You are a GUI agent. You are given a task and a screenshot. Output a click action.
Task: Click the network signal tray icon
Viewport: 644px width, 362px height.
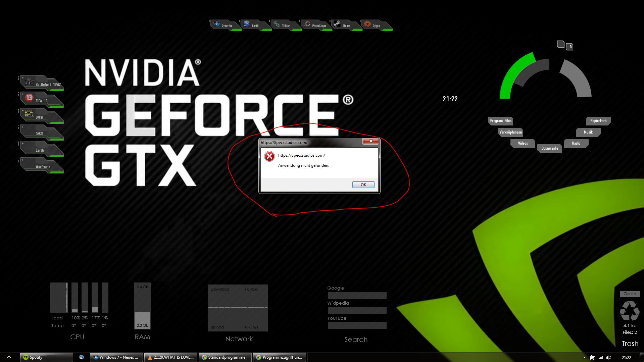pos(601,358)
